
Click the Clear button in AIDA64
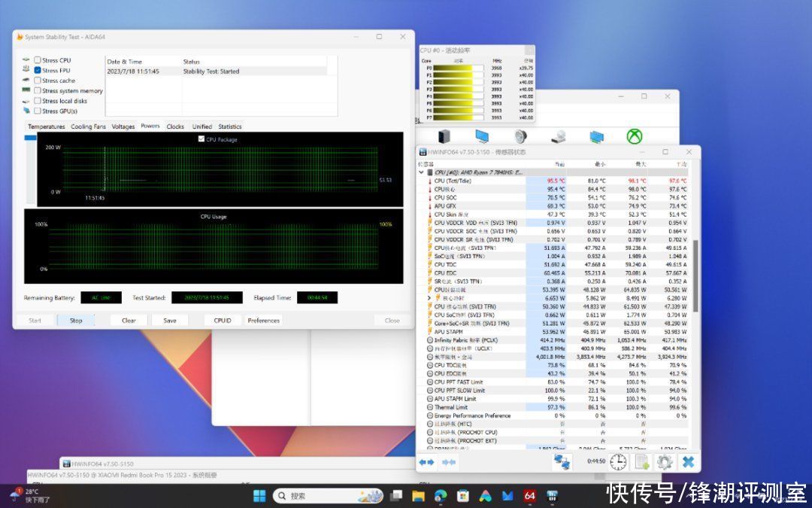point(129,321)
